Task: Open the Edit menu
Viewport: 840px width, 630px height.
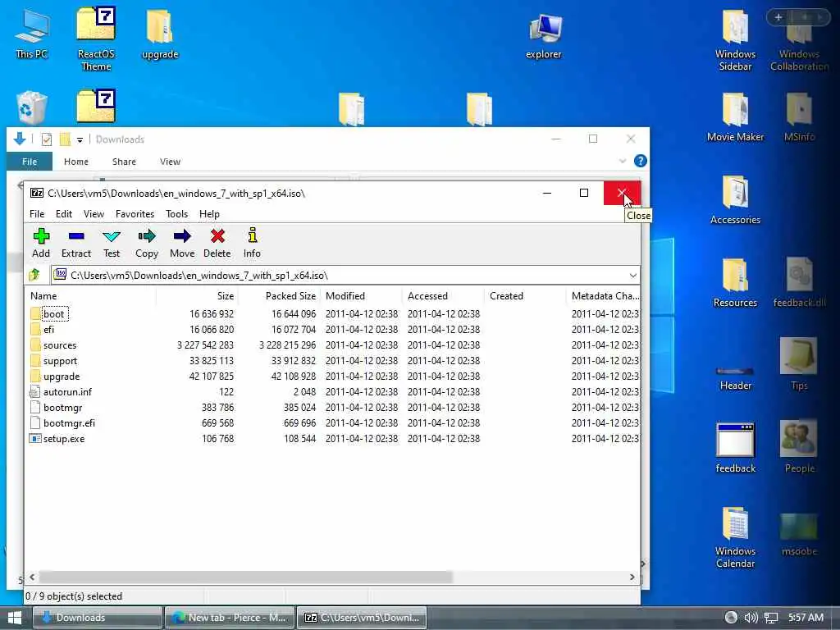Action: tap(64, 214)
